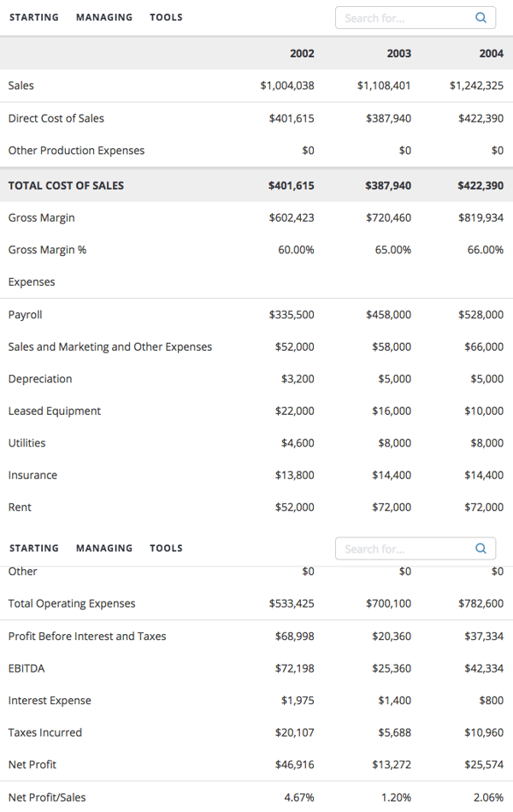Image resolution: width=513 pixels, height=812 pixels.
Task: Click the Net Profit value $25,574 for 2004
Action: pos(483,764)
